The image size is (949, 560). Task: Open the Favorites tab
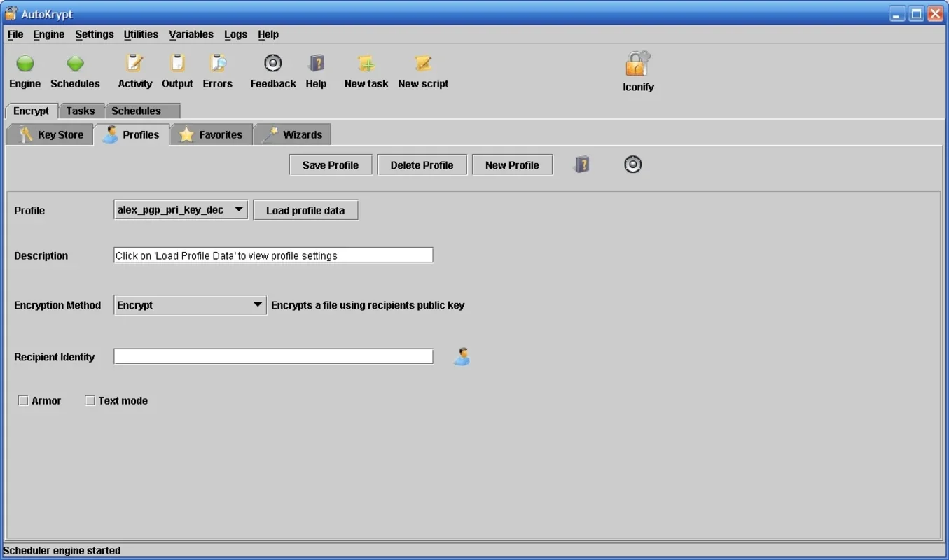(212, 134)
